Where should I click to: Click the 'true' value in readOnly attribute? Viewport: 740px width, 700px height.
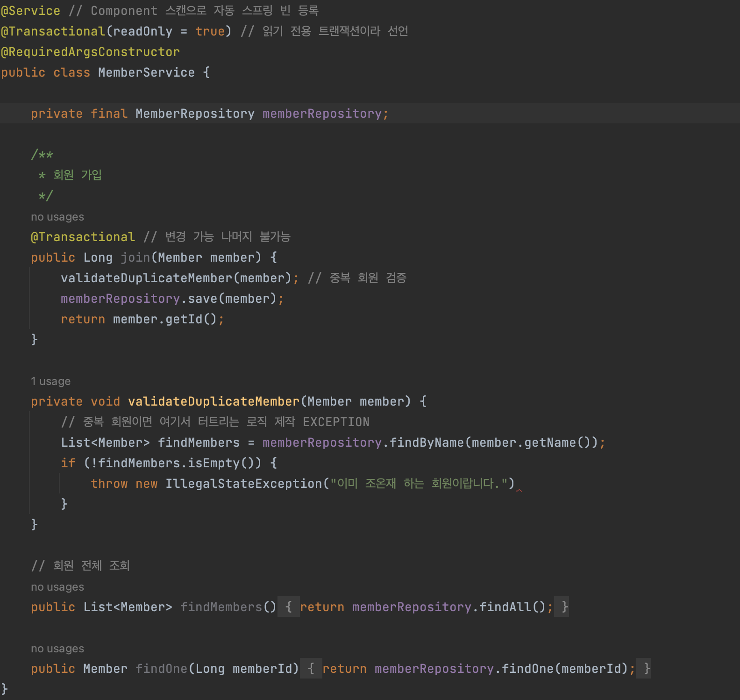pyautogui.click(x=210, y=31)
